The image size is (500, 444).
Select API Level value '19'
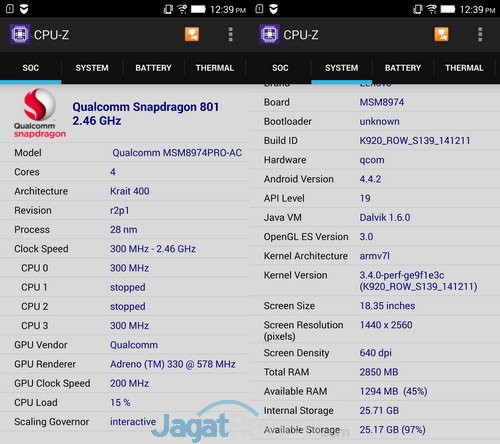tap(365, 199)
